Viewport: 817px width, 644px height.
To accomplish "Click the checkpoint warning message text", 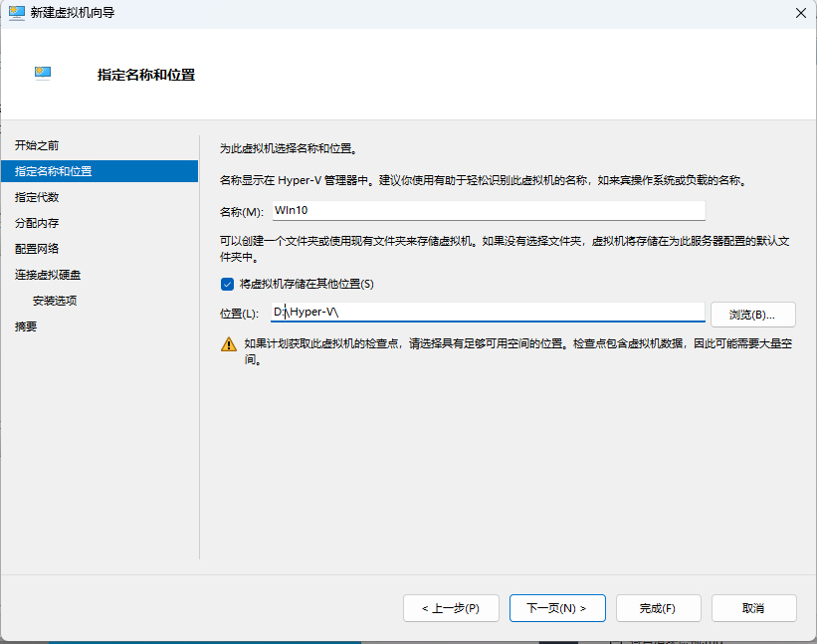I will tap(518, 351).
